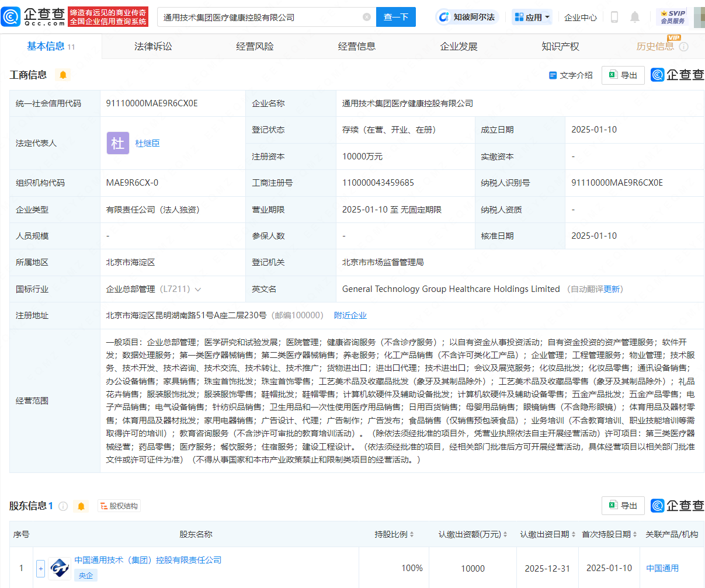Select credit code 91110000MAE9R6CX0E under 统一社会信用代码

152,103
